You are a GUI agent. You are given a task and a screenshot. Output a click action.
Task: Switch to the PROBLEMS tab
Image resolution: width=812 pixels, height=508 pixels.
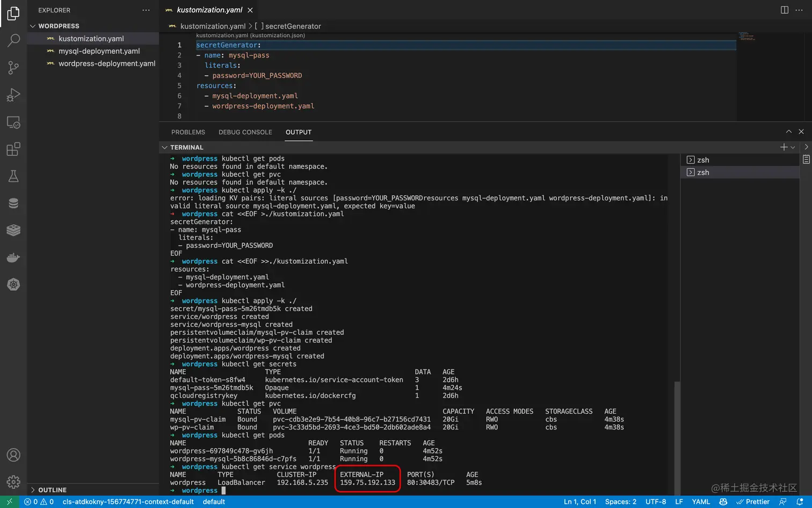[x=188, y=132]
